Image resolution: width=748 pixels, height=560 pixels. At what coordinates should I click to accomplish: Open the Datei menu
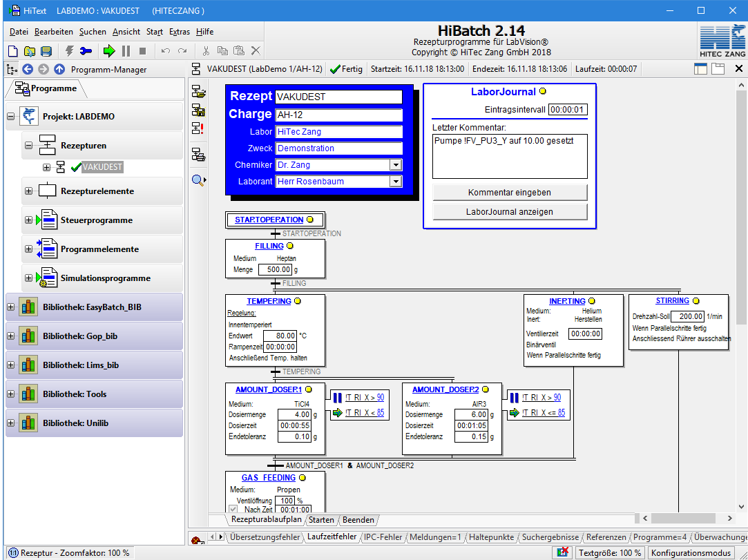pos(19,32)
